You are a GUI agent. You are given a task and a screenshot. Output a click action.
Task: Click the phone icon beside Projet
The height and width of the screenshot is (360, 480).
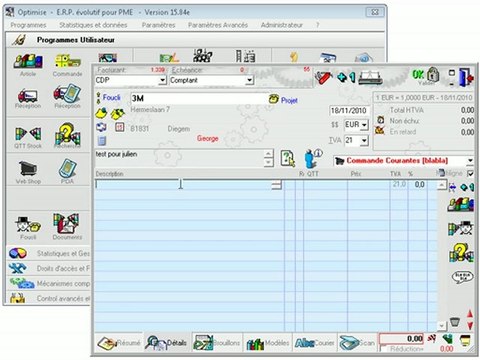coord(274,99)
